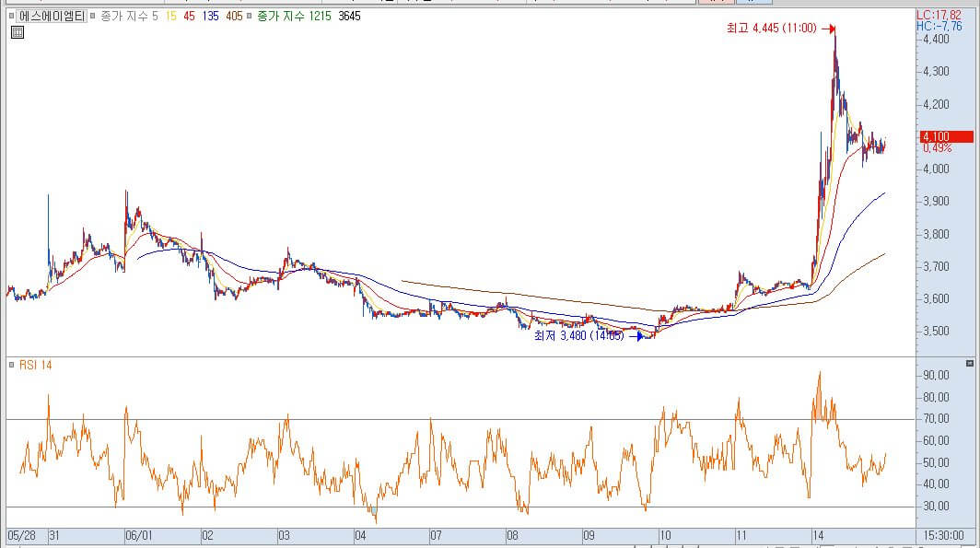Click the 07 date on the time axis
Screen dimensions: 980x548
pos(436,536)
